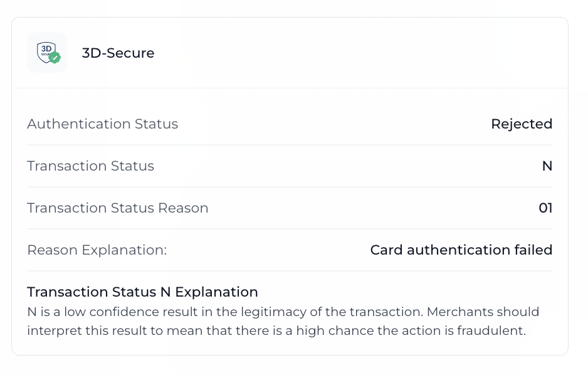Click the Reason Explanation label

[x=97, y=250]
